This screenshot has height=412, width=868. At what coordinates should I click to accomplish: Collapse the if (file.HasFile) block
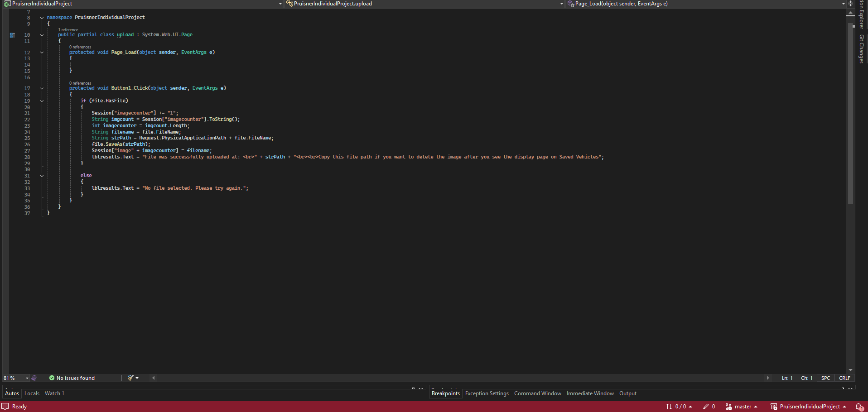coord(42,101)
